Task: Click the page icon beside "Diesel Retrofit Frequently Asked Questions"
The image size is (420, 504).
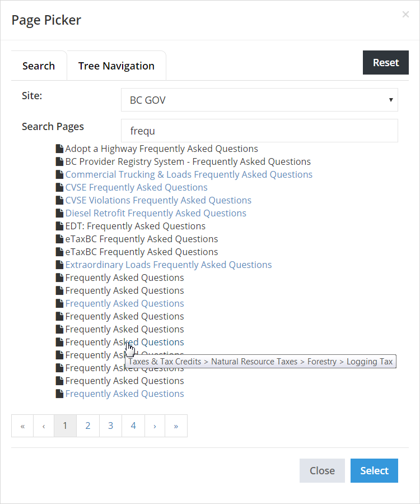Action: coord(59,213)
